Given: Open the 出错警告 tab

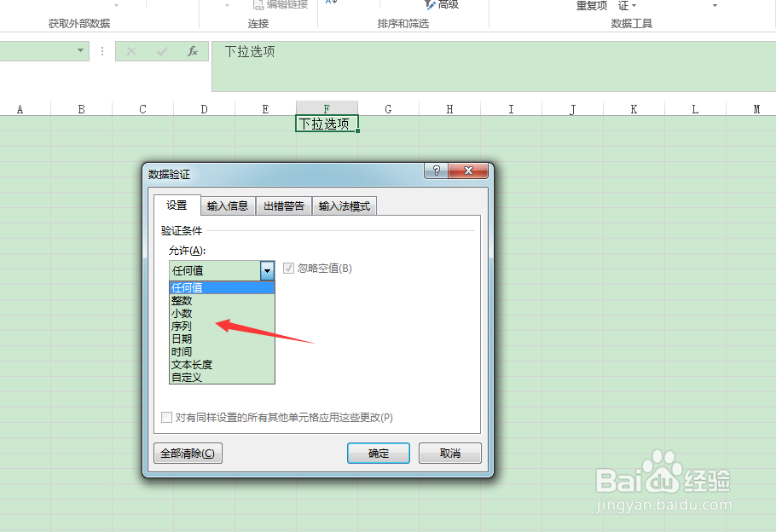Looking at the screenshot, I should (284, 206).
